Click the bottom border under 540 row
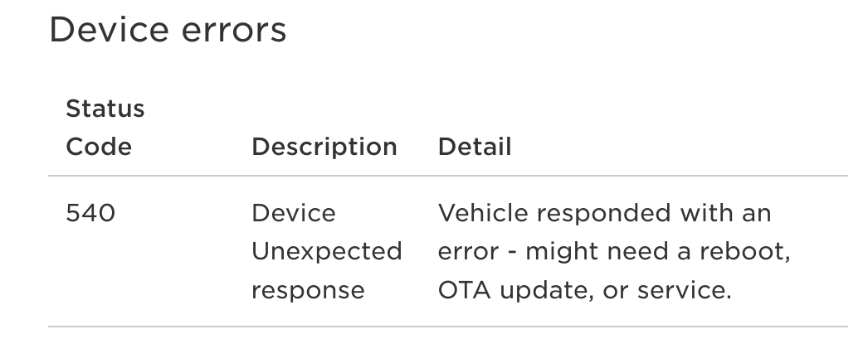868x339 pixels. pos(448,327)
